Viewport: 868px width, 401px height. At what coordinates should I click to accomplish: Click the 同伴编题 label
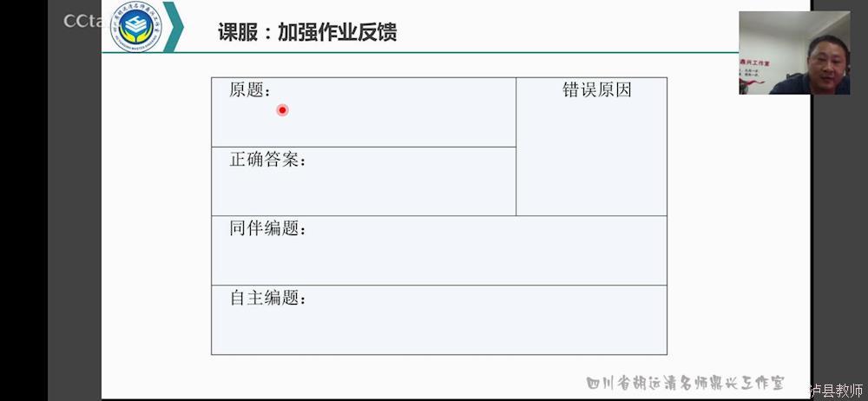coord(267,228)
